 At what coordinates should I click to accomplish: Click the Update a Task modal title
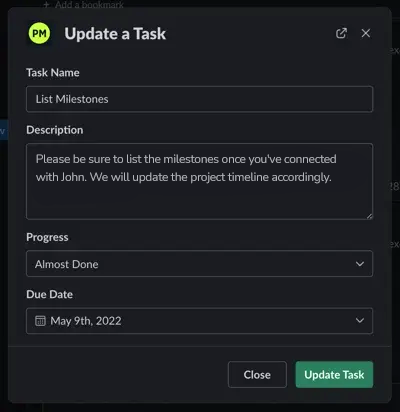coord(115,34)
